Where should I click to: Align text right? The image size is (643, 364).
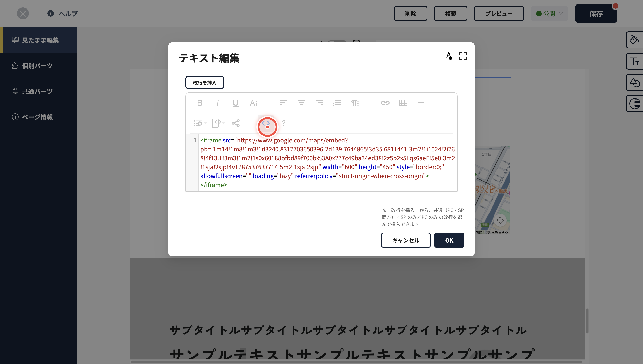click(x=319, y=103)
